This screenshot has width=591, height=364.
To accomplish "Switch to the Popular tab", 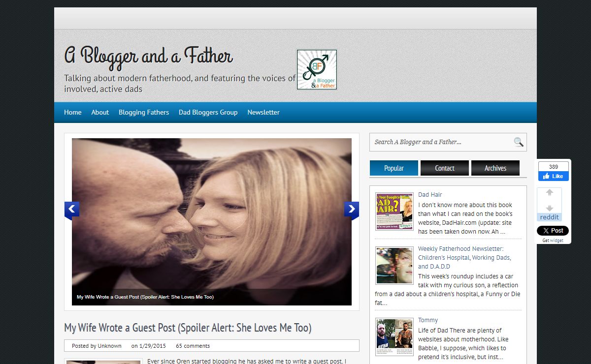I will click(394, 168).
